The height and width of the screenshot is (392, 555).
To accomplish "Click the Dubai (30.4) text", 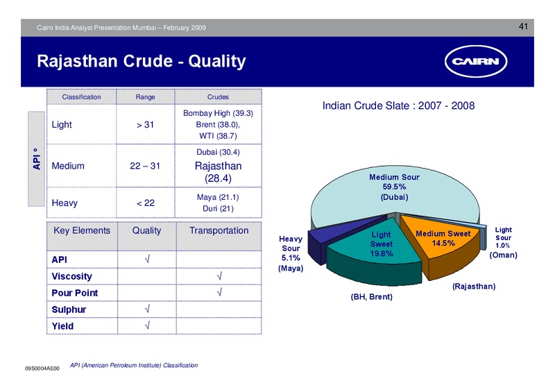I will tap(218, 152).
